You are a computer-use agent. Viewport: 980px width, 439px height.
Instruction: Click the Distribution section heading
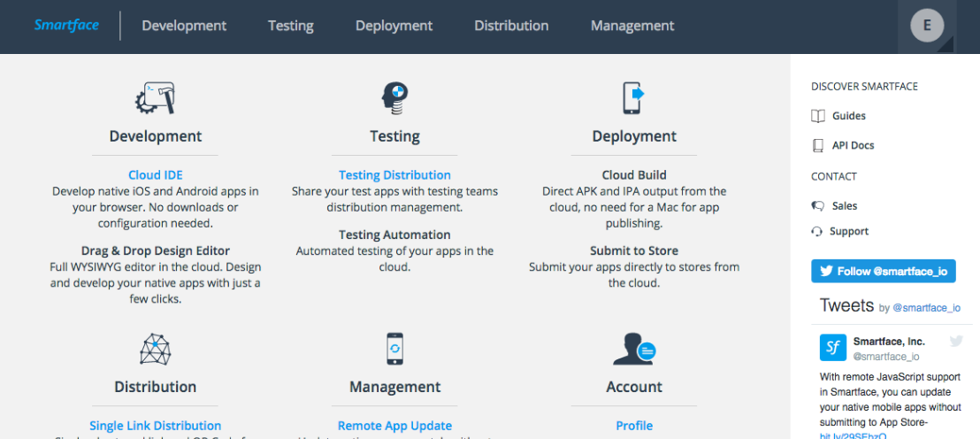(155, 387)
